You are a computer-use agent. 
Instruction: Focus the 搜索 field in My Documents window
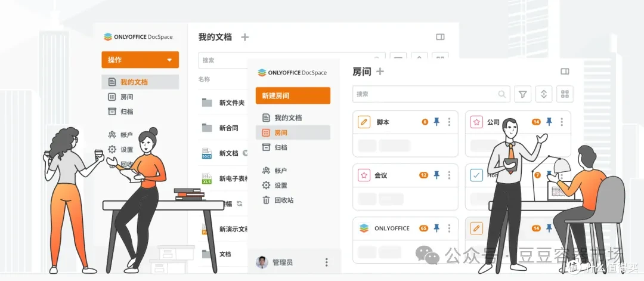pyautogui.click(x=292, y=60)
